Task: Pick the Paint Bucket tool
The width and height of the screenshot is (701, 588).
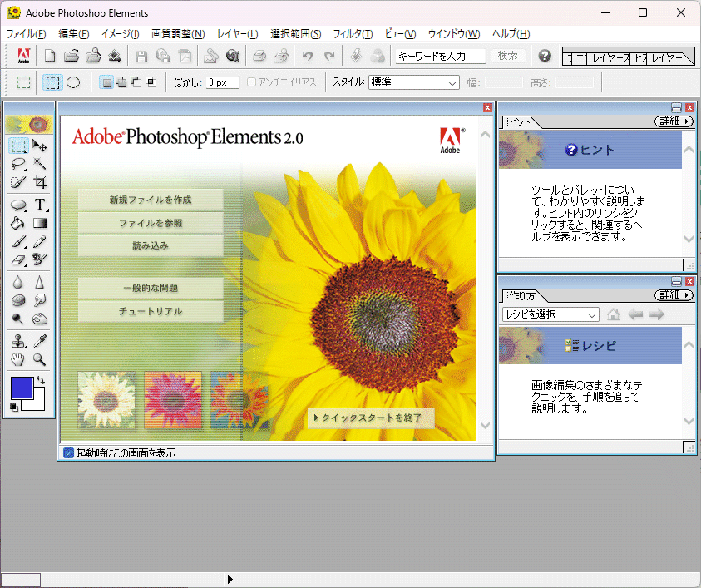Action: click(18, 223)
